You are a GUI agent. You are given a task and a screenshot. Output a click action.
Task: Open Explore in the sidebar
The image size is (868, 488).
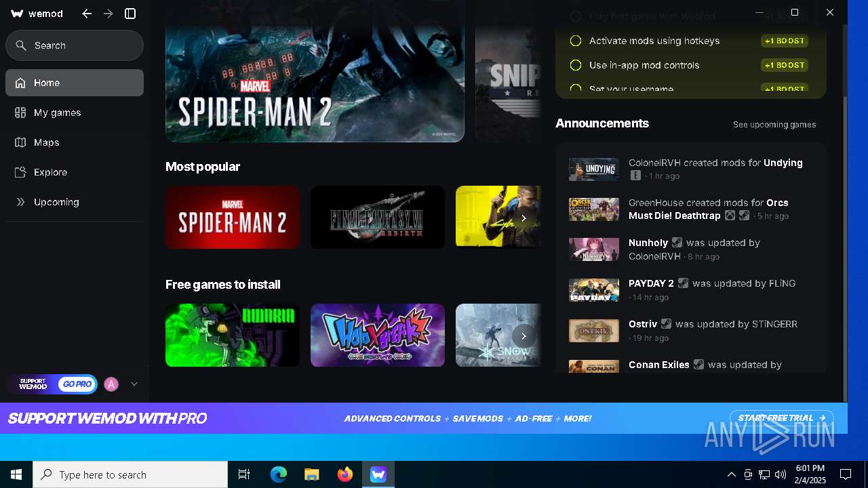coord(75,172)
